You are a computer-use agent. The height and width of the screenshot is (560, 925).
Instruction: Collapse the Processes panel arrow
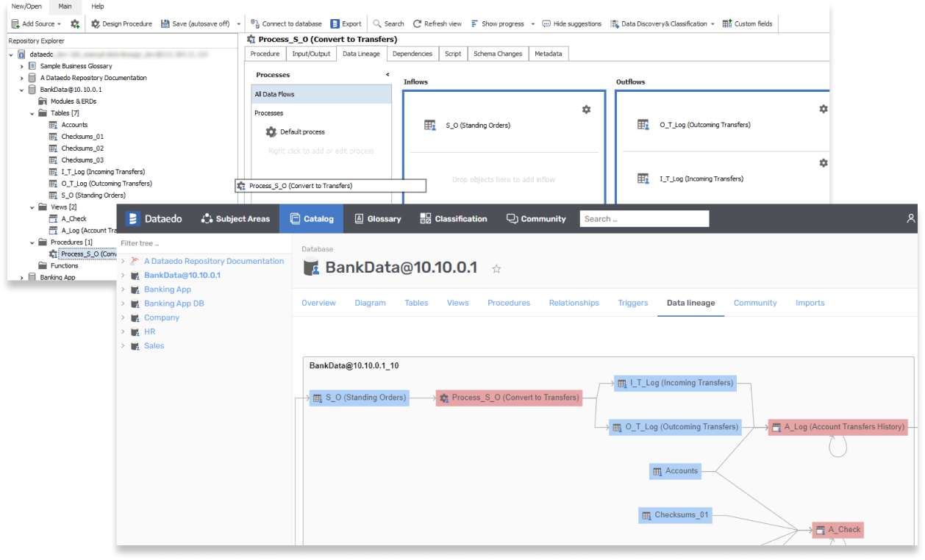coord(387,74)
